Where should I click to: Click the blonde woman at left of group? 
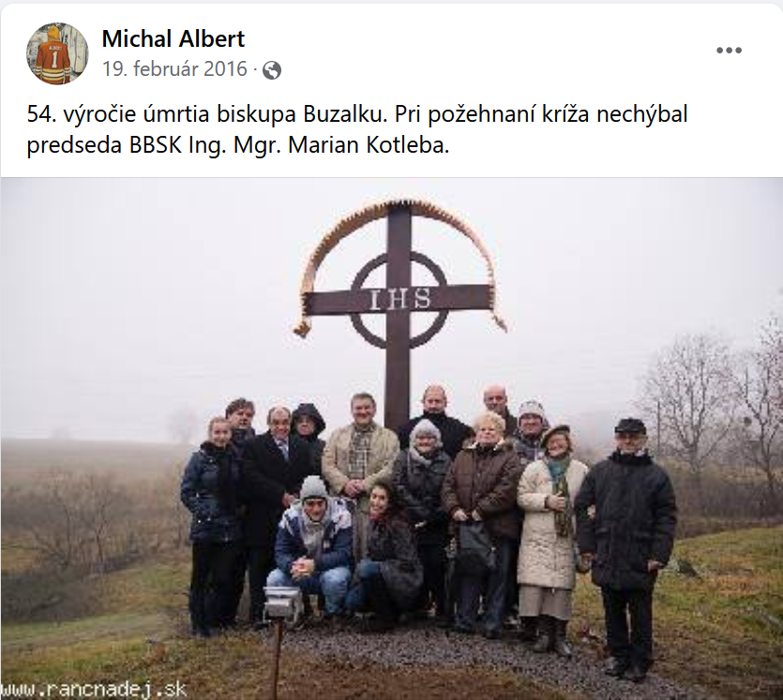(x=212, y=524)
